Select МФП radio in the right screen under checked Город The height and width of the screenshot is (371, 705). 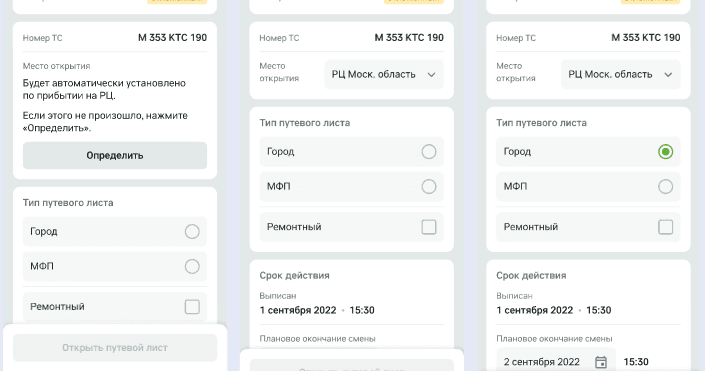click(x=665, y=186)
